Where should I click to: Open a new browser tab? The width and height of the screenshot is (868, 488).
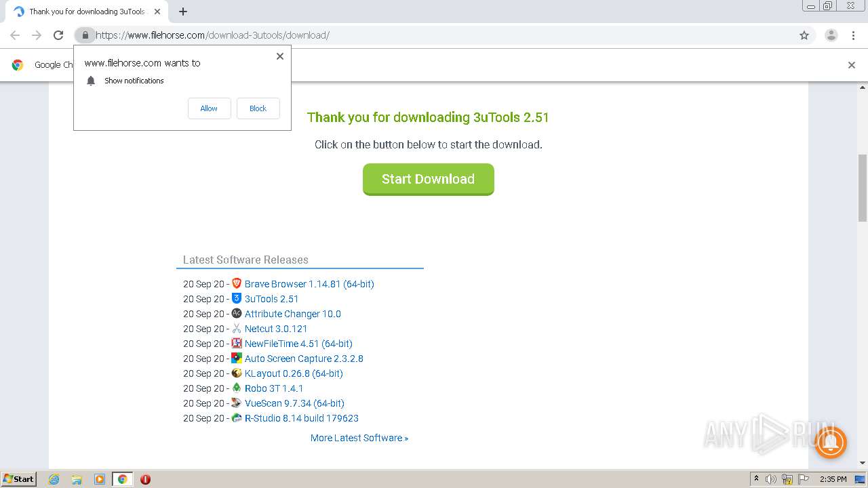click(183, 12)
